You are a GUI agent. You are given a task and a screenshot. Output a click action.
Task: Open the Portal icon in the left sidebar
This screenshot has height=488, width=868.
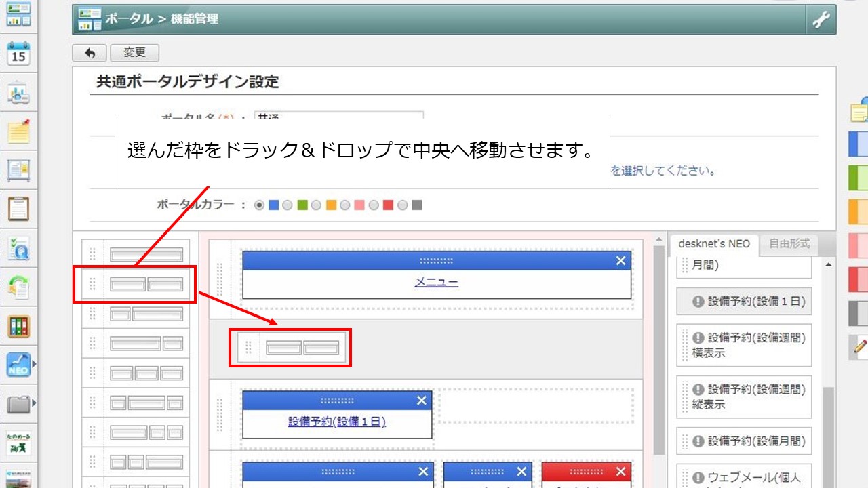pyautogui.click(x=18, y=14)
